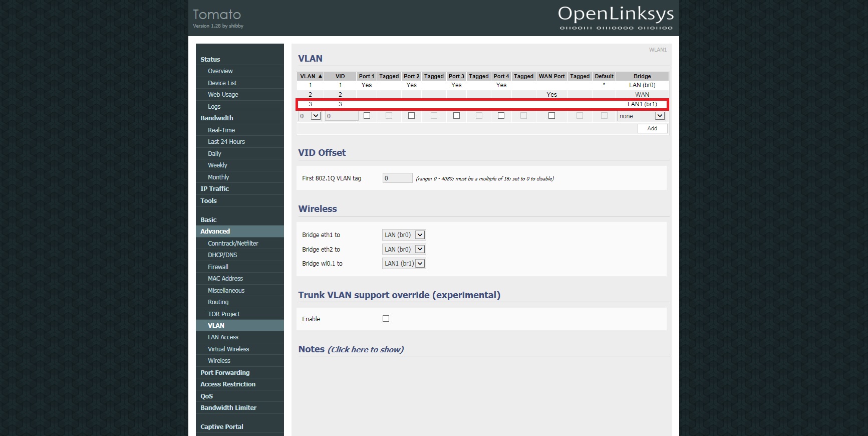Open the Captive Portal link in sidebar
Viewport: 868px width, 436px height.
click(x=222, y=427)
